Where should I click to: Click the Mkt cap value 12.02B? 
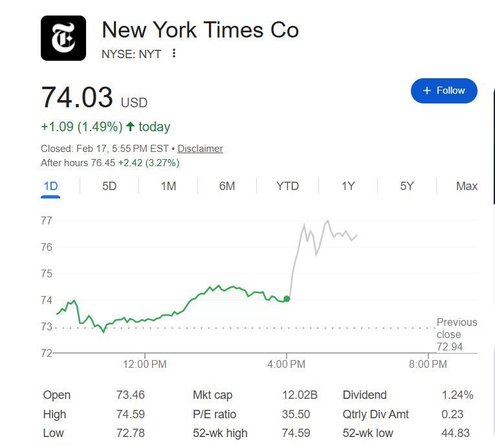tap(300, 395)
